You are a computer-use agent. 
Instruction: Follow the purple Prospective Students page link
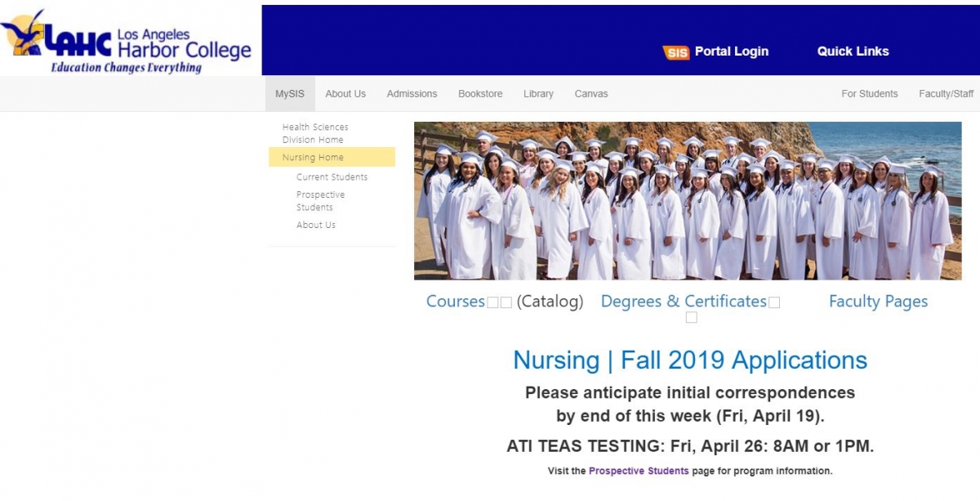tap(639, 471)
